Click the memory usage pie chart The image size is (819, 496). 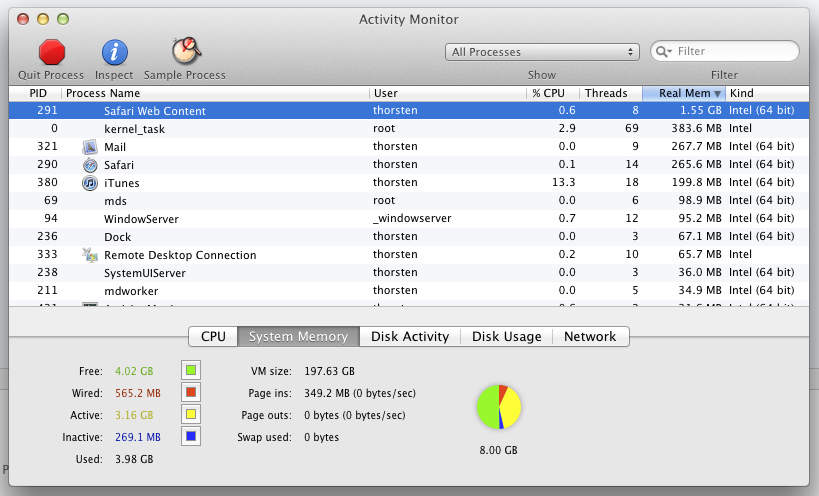[499, 407]
